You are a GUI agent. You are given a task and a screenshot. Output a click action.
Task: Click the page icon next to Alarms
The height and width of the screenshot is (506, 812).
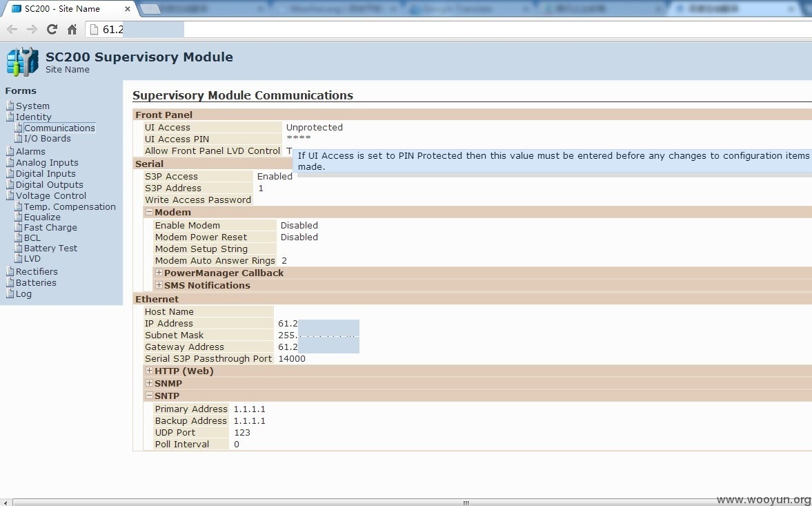coord(10,151)
